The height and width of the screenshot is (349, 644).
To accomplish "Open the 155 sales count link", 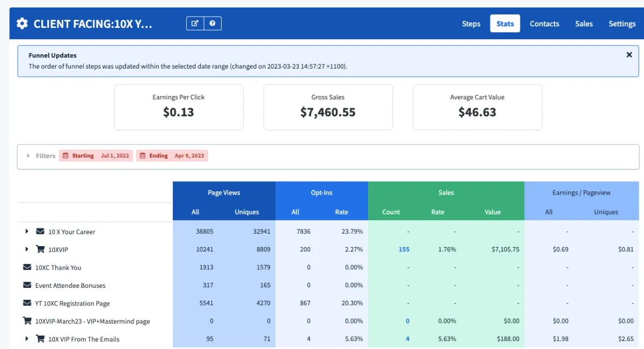I will (404, 249).
